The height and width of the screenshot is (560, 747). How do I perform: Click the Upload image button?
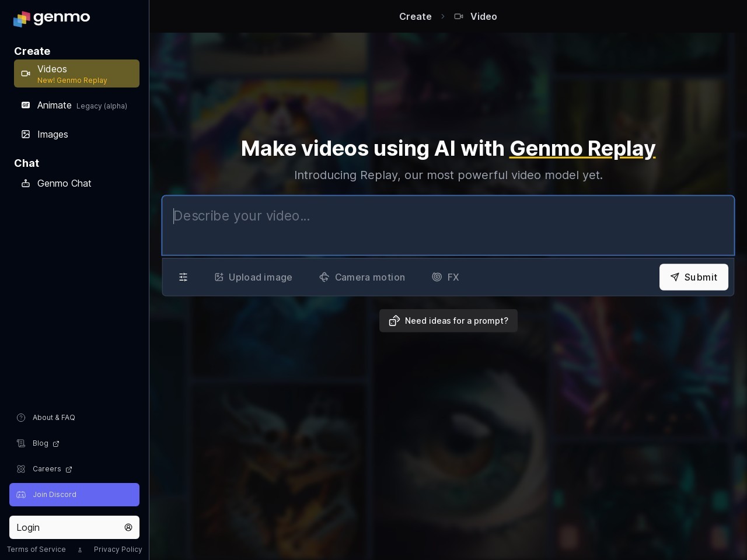[253, 277]
